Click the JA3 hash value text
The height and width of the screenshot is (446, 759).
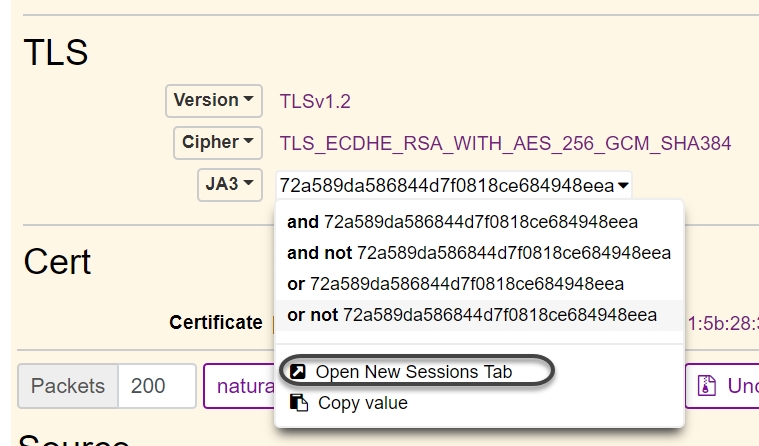tap(446, 185)
